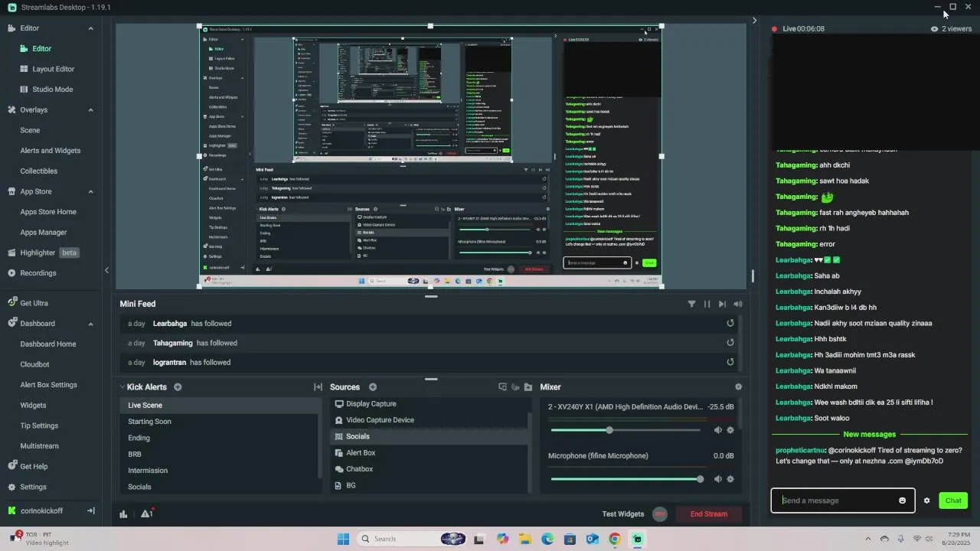
Task: Open File Explorer from taskbar
Action: [525, 539]
